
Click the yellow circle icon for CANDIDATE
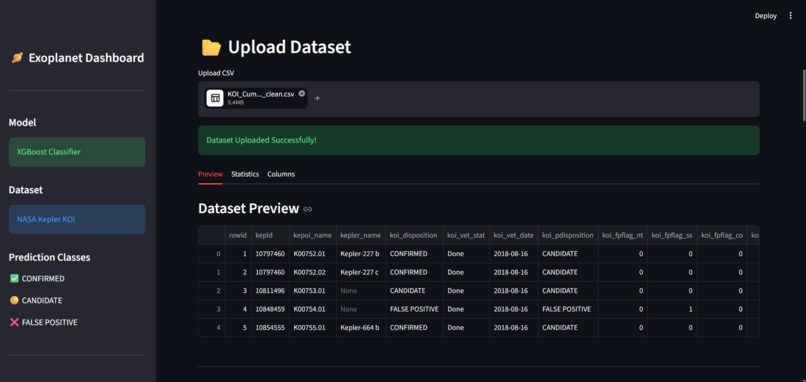[14, 300]
